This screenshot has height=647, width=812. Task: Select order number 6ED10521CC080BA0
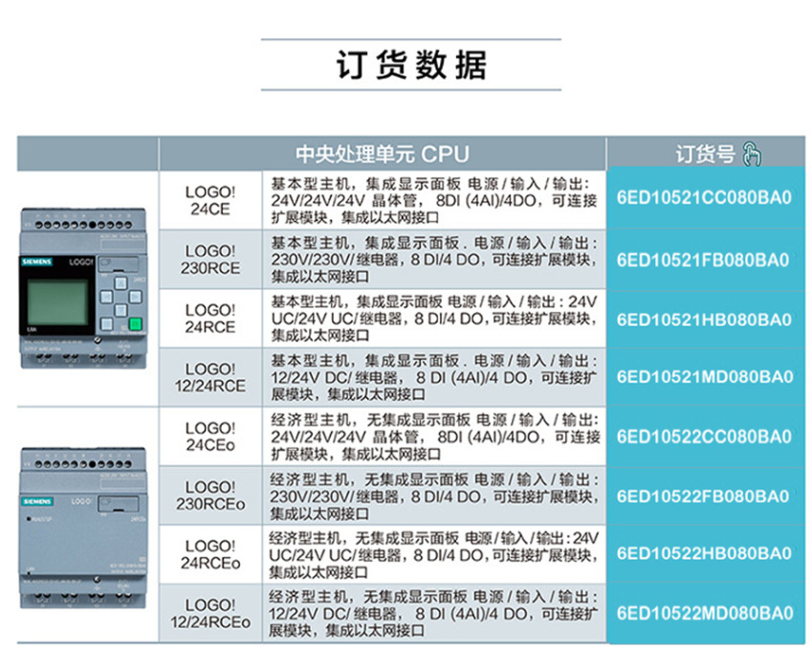pos(704,198)
